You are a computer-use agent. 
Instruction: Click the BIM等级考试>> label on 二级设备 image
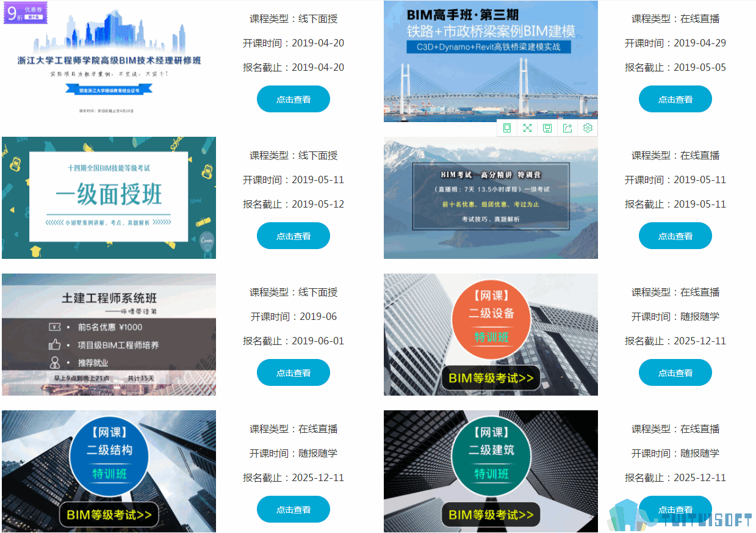click(x=491, y=378)
